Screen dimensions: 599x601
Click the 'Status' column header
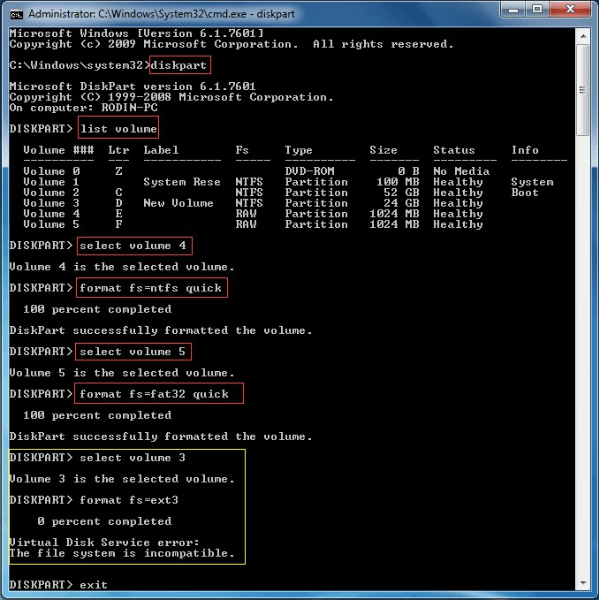(454, 150)
